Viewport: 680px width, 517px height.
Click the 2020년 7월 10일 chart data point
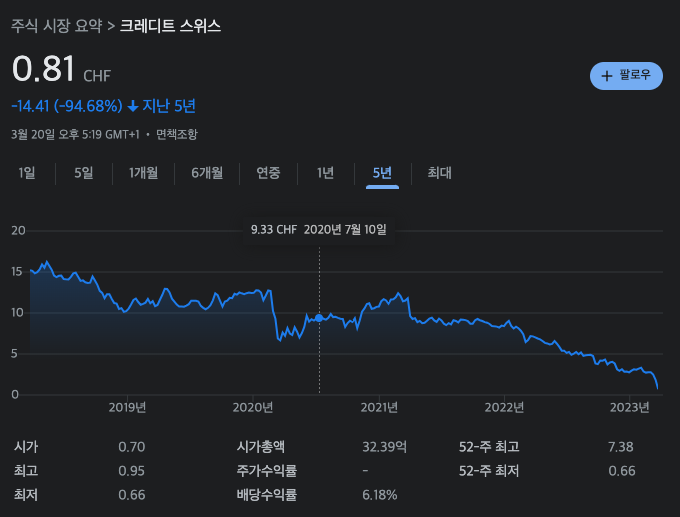coord(319,318)
